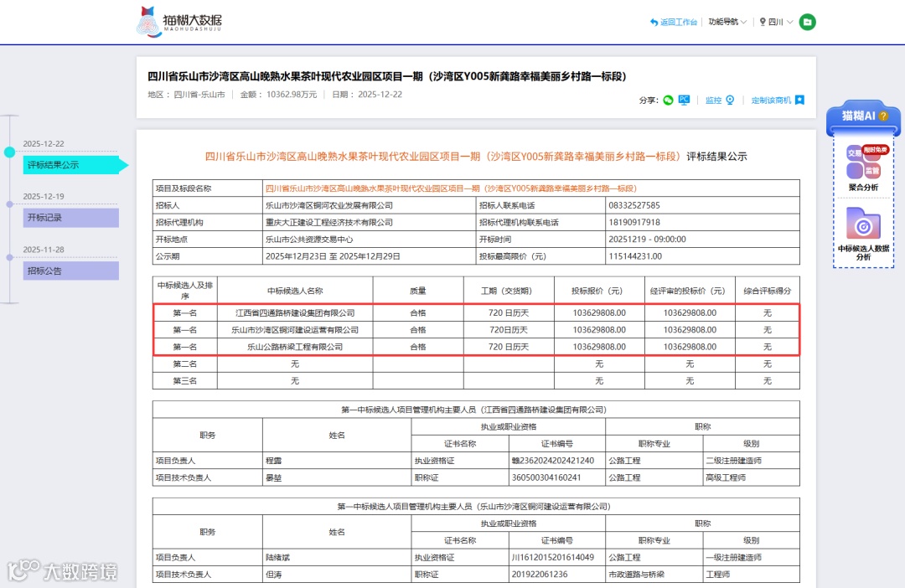Open the 中标候选人数据分析 folder icon

tap(863, 224)
